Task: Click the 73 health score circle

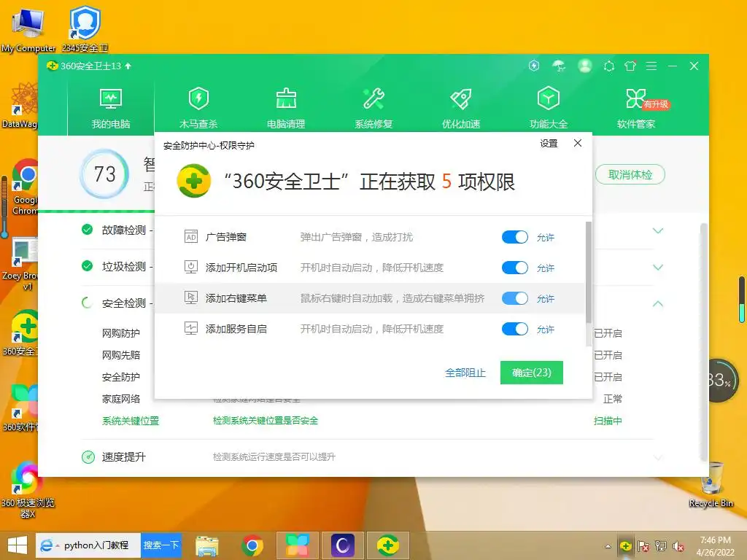Action: [104, 174]
